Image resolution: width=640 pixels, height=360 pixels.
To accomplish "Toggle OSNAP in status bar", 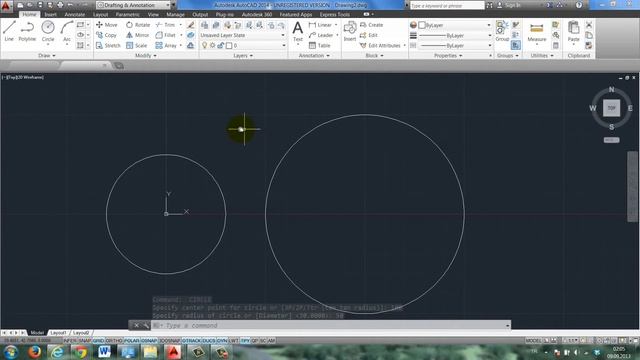I will click(x=149, y=340).
